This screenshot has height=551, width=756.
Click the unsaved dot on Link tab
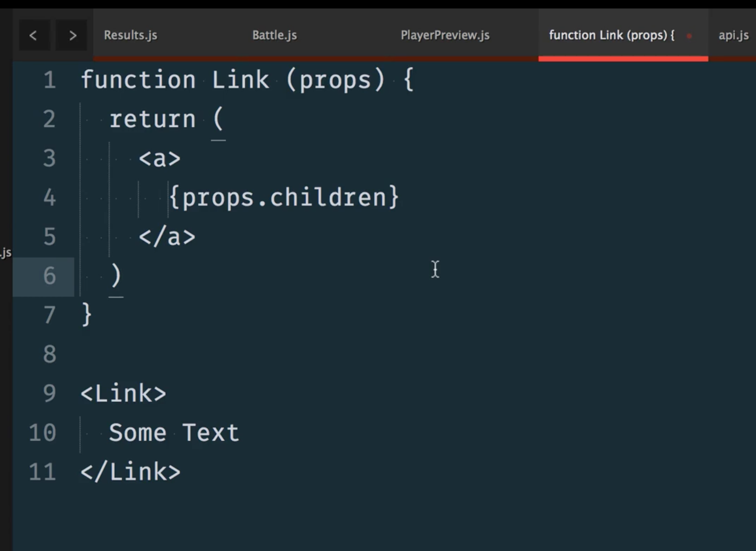(689, 36)
